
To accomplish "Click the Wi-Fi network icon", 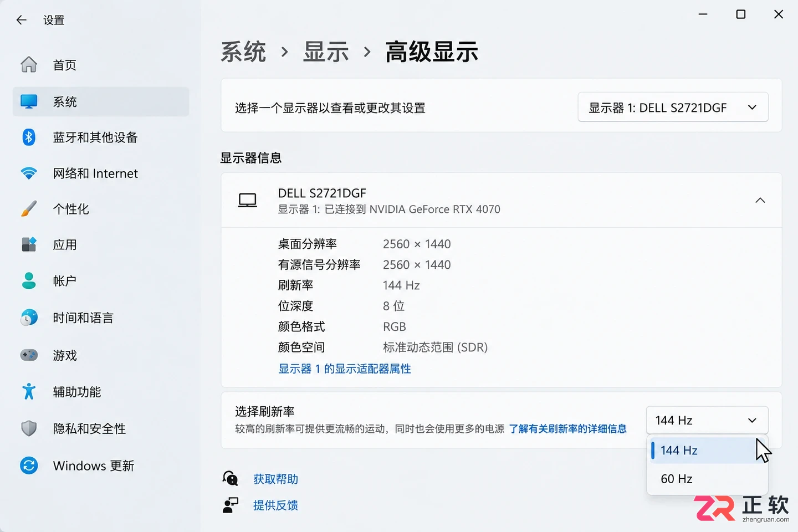I will point(29,173).
